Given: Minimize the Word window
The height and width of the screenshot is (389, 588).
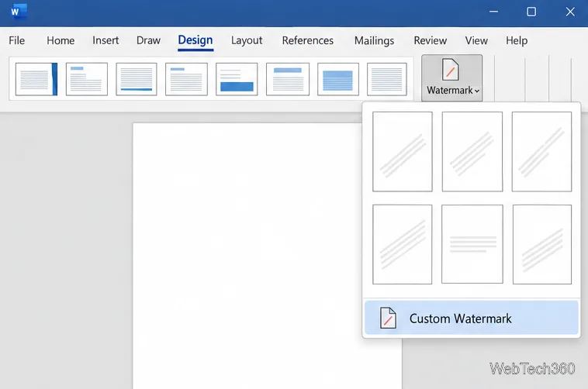Looking at the screenshot, I should [x=493, y=12].
